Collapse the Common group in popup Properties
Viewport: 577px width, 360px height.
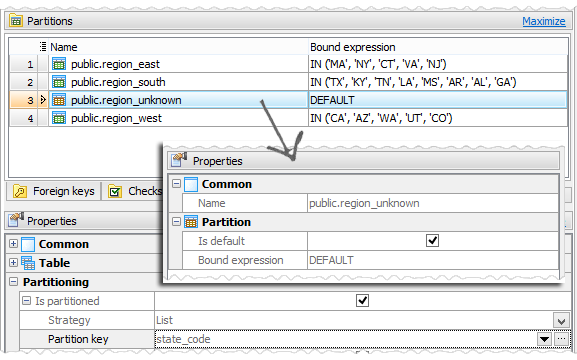[x=176, y=183]
